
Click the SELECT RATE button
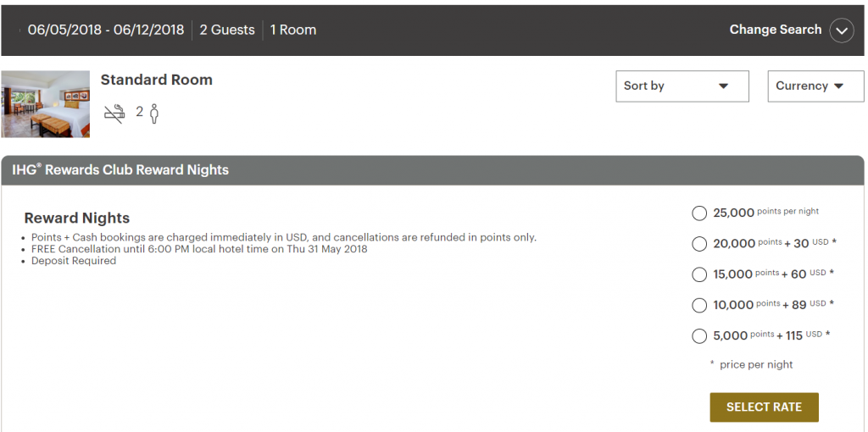click(x=764, y=407)
